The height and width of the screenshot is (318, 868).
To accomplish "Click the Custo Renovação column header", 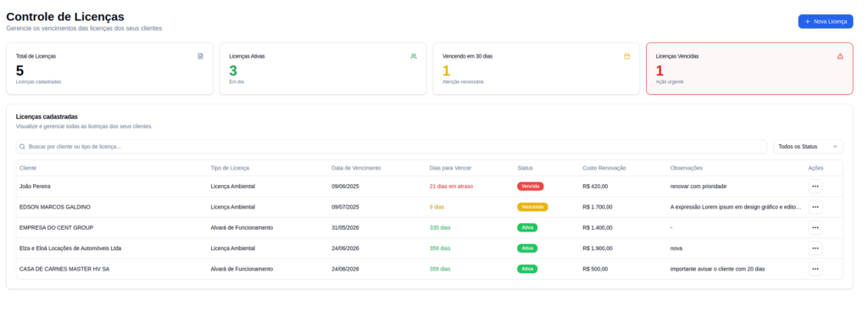I will [604, 168].
